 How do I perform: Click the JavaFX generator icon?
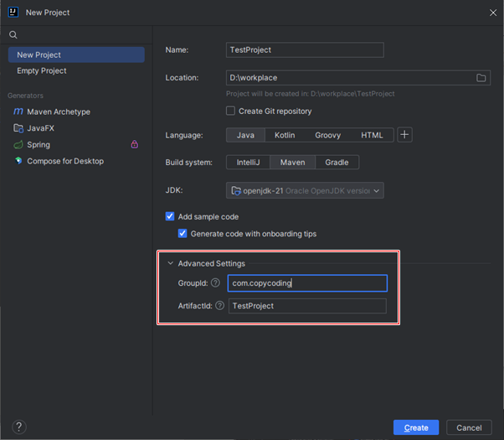point(18,128)
